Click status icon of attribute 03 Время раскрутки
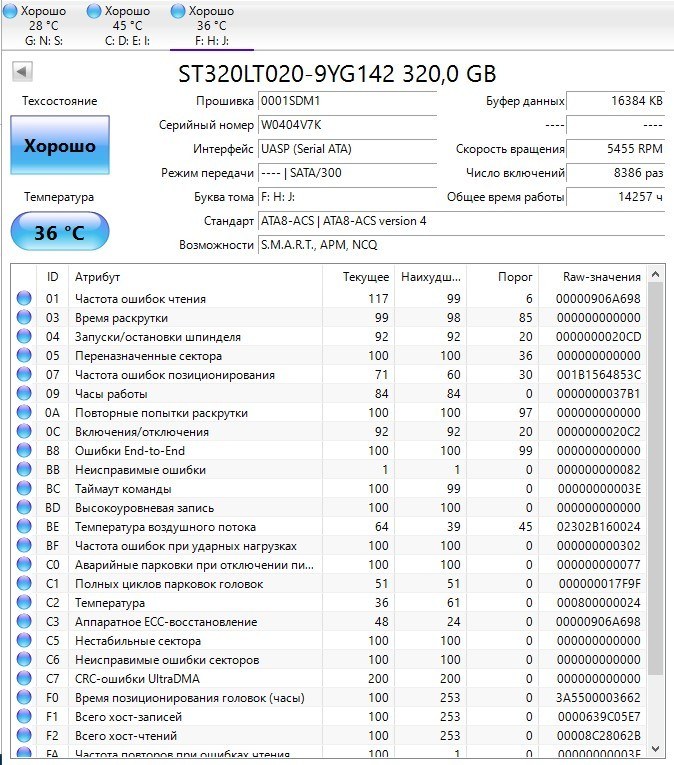The image size is (674, 765). pyautogui.click(x=24, y=317)
